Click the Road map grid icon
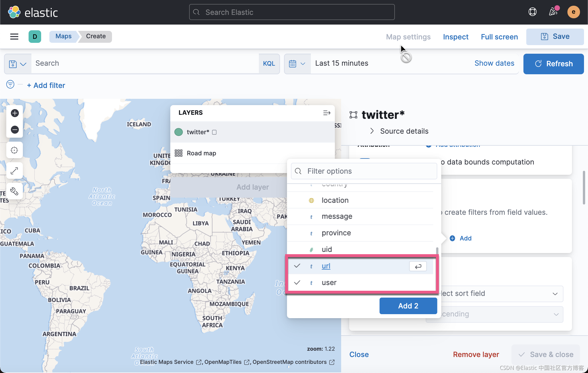 coord(179,153)
